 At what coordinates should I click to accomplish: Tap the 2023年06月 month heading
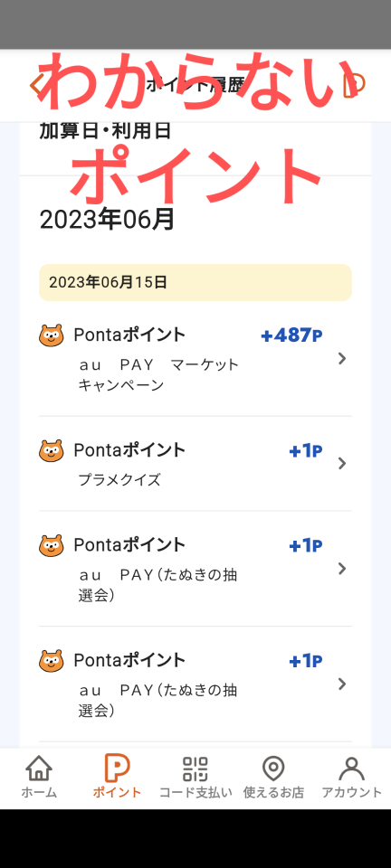107,220
